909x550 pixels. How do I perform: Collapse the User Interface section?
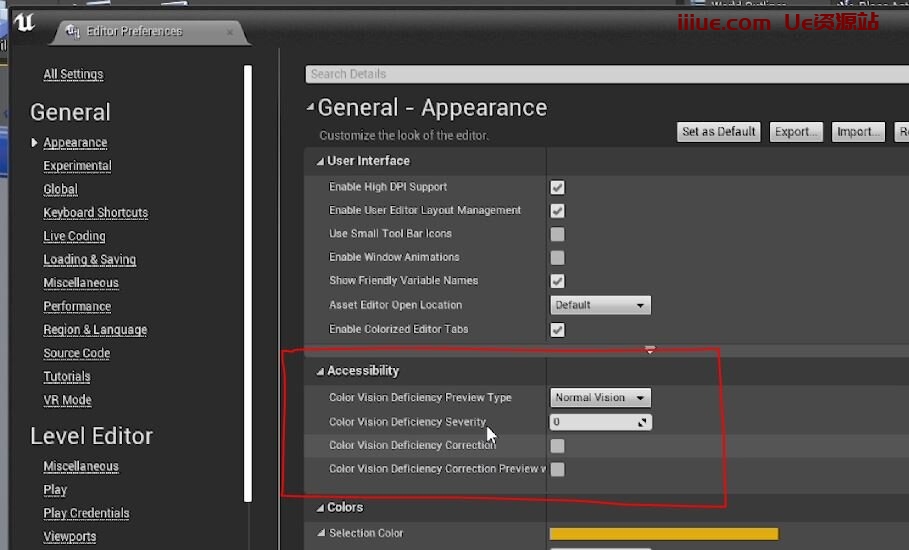320,161
